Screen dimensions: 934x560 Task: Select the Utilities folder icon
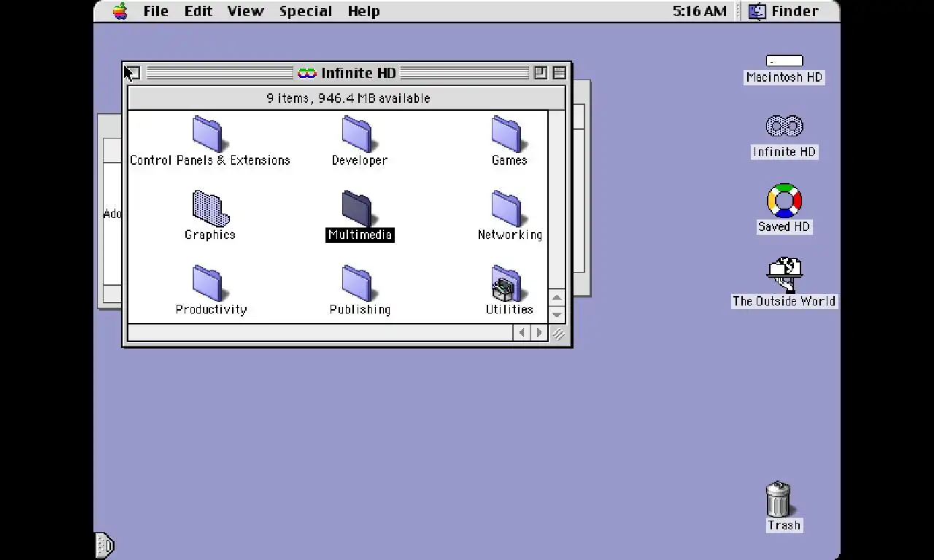(509, 284)
